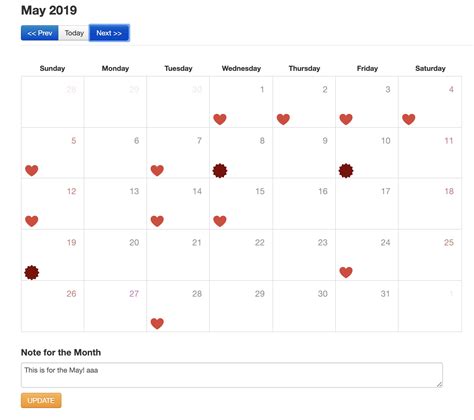
Task: Click the heart icon on May 4
Action: point(409,119)
